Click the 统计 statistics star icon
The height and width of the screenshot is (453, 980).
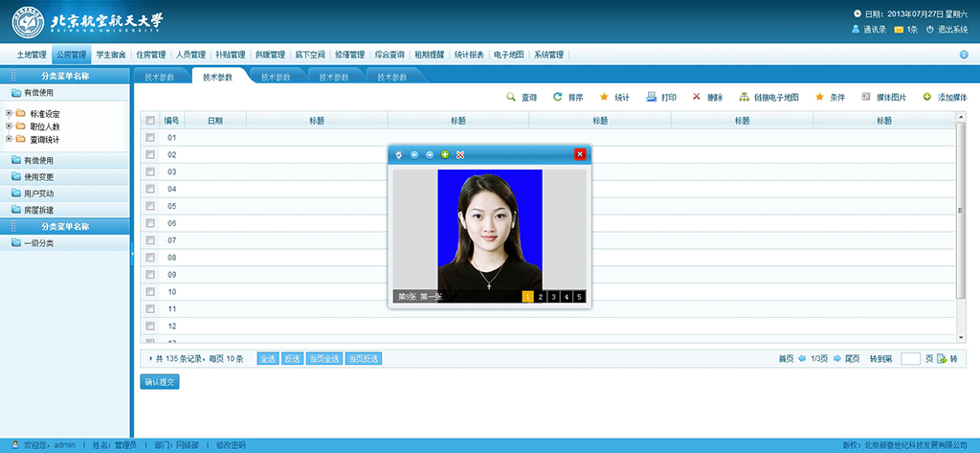tap(604, 97)
